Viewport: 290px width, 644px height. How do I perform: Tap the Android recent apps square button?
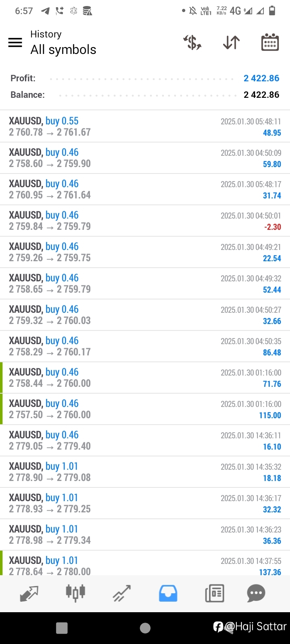tap(62, 628)
